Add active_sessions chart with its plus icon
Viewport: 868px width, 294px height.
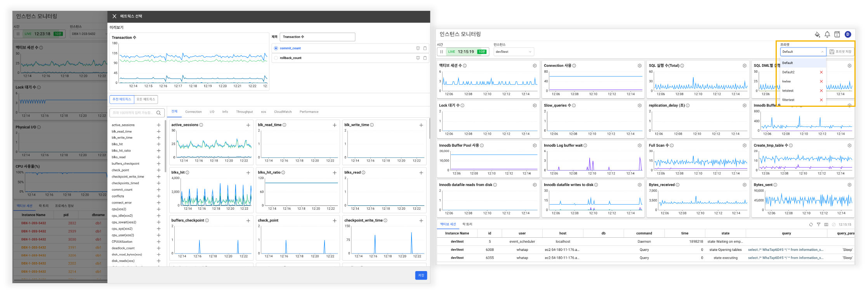coord(248,125)
